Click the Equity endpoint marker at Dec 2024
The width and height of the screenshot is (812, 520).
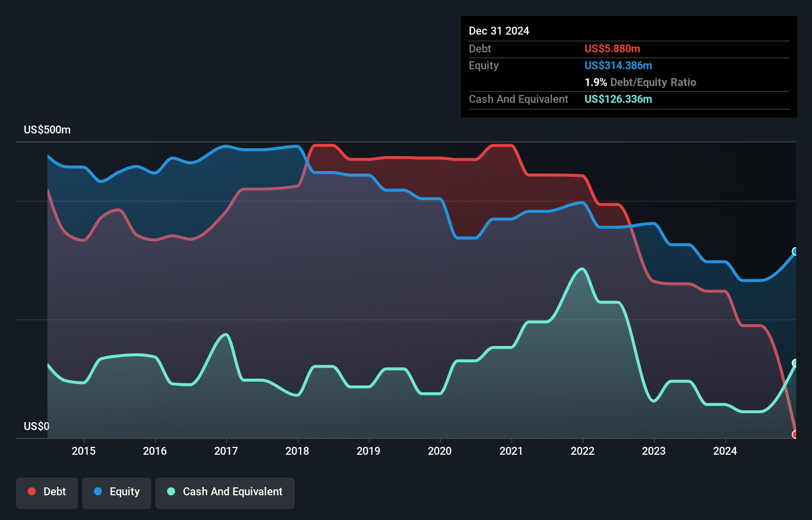(795, 252)
